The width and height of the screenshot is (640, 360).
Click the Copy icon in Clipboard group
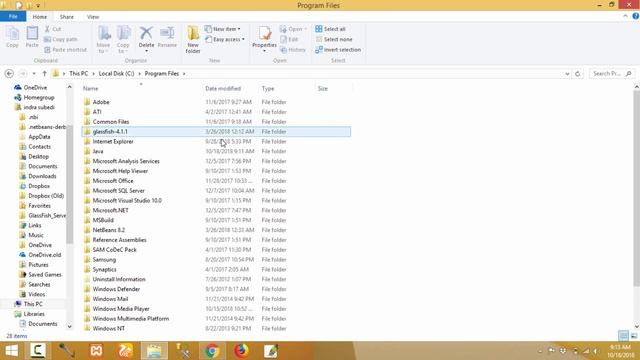tap(12, 37)
